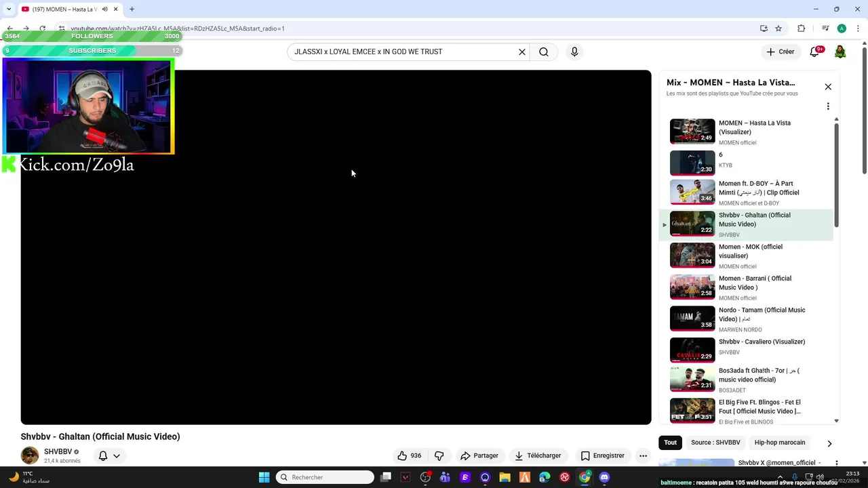Select the Tout filter chip
Viewport: 868px width, 488px height.
click(671, 443)
